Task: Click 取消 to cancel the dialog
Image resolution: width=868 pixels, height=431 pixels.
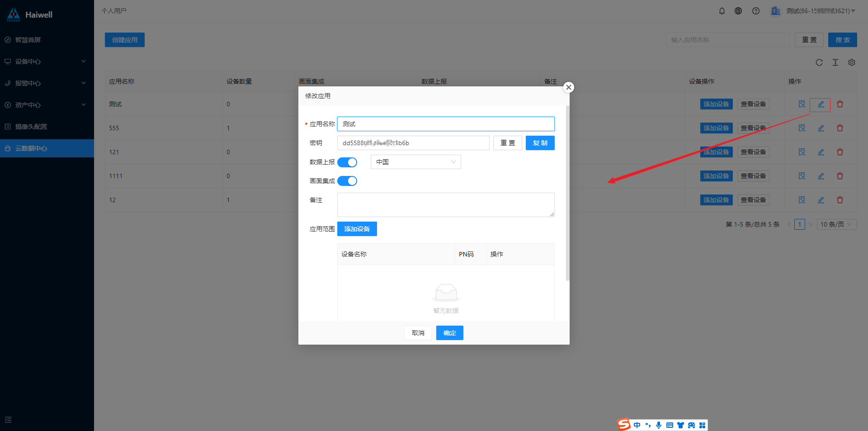Action: [418, 333]
